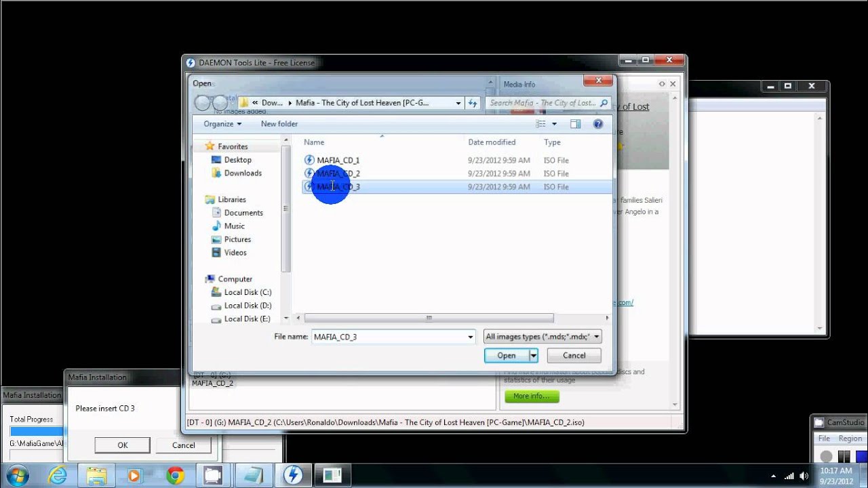Click the navigation pane vertical scrollbar
The height and width of the screenshot is (488, 868).
[285, 209]
